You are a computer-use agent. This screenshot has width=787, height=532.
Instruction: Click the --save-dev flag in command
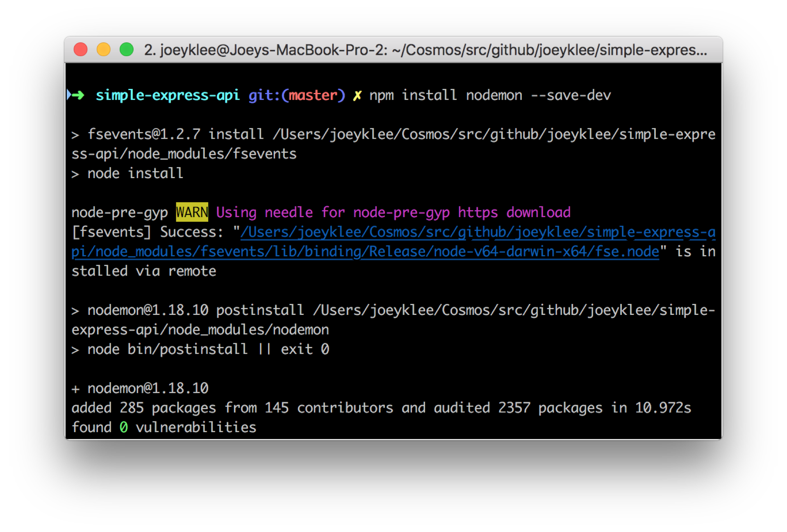(x=571, y=95)
